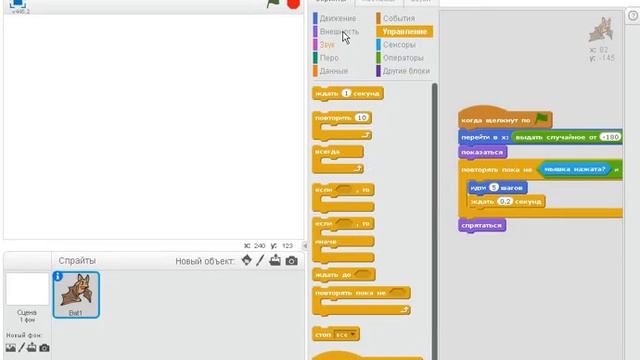Open the События blocks category
This screenshot has width=640, height=360.
click(x=399, y=18)
